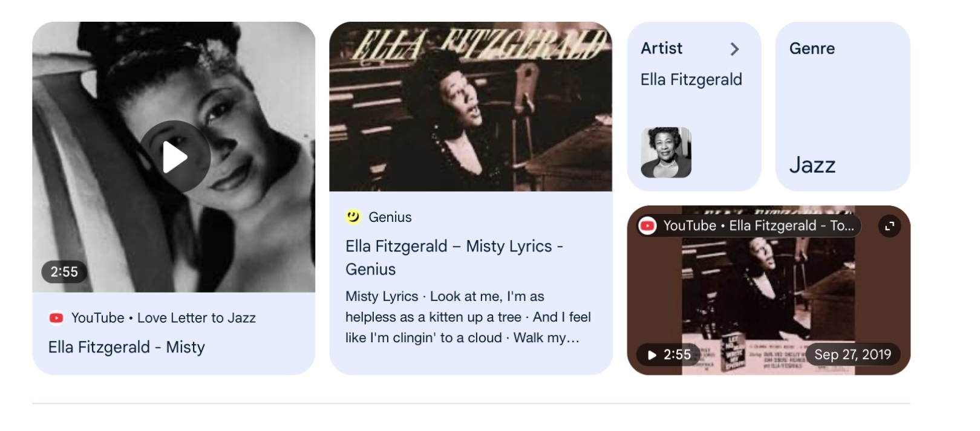Select the "Genre" card heading
This screenshot has width=980, height=431.
(x=812, y=48)
